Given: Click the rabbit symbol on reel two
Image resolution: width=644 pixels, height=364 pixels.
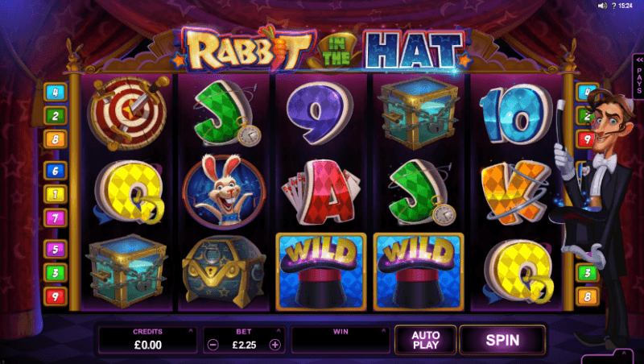Looking at the screenshot, I should pyautogui.click(x=224, y=192).
